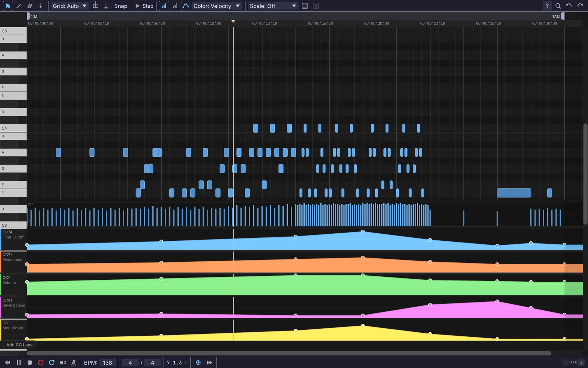Select the CC74 Filter Cutoff lane header
The width and height of the screenshot is (588, 368).
pyautogui.click(x=14, y=239)
